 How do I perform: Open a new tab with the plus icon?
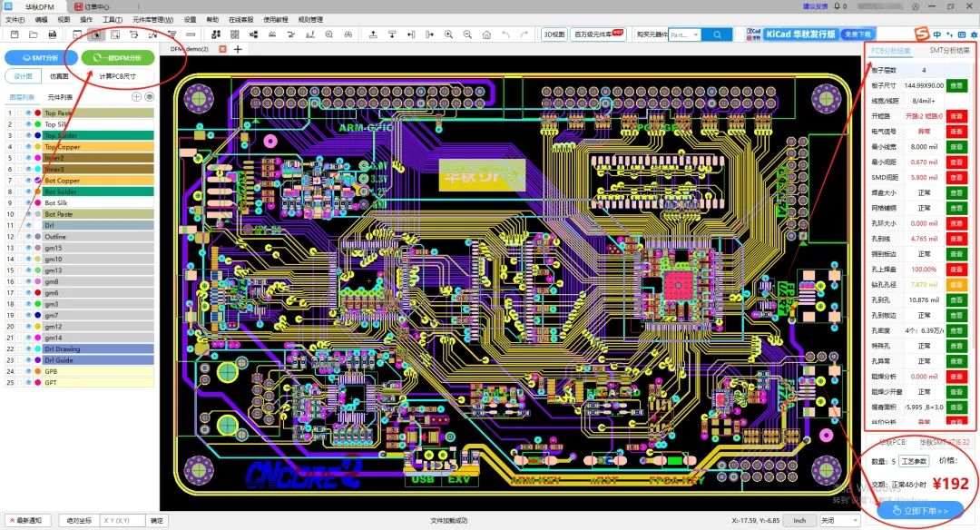tap(238, 49)
